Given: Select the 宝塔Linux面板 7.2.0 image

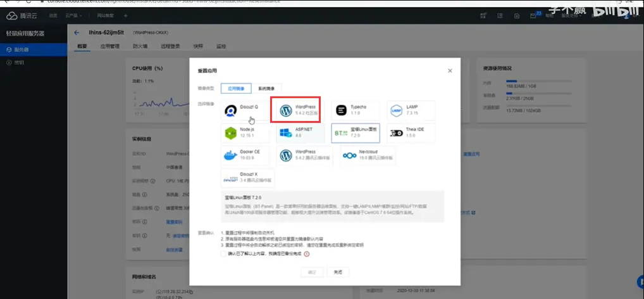Looking at the screenshot, I should tap(356, 133).
